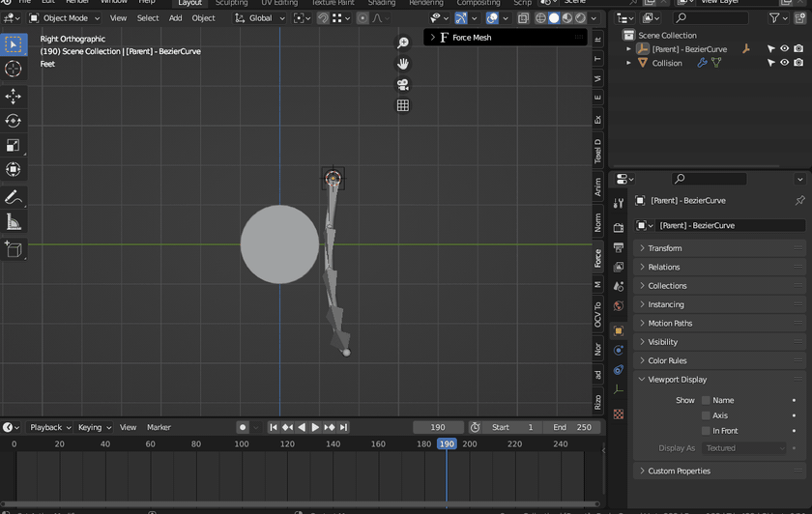Disable Collision render camera icon
Screen dimensions: 812x514
coord(798,63)
